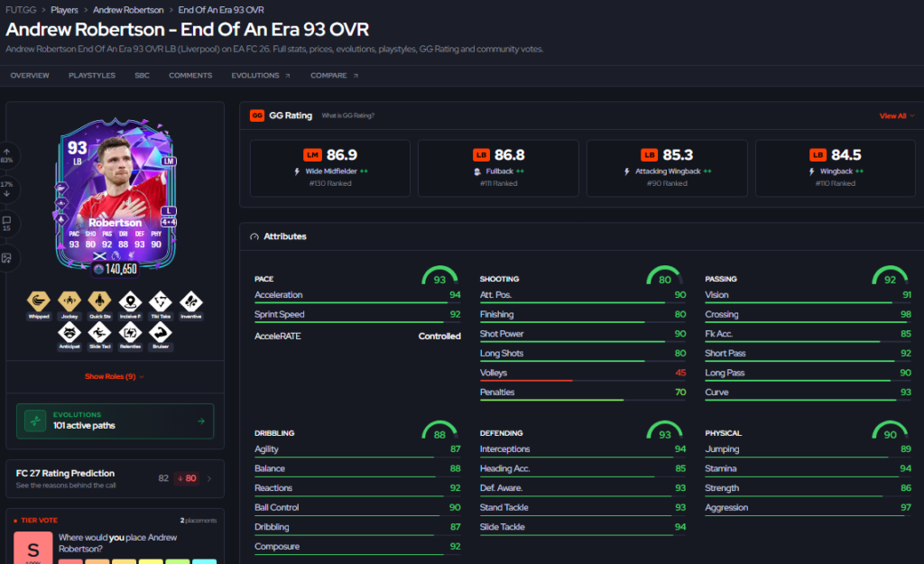Click the 'Crossing' attribute label
This screenshot has width=924, height=564.
pos(721,314)
